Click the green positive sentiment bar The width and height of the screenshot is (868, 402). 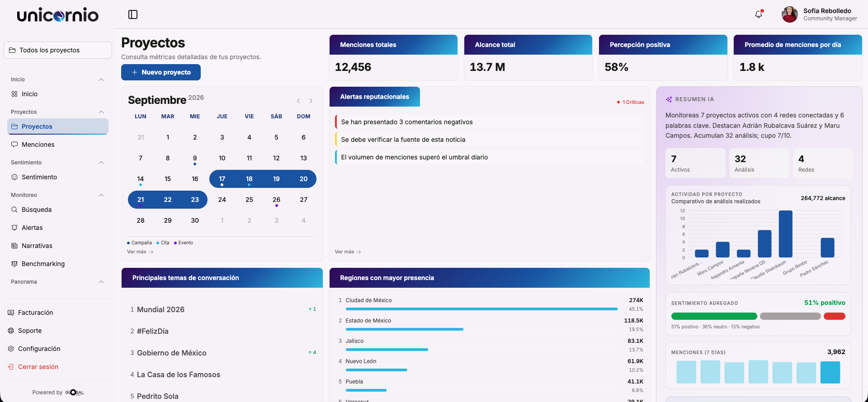pos(714,316)
